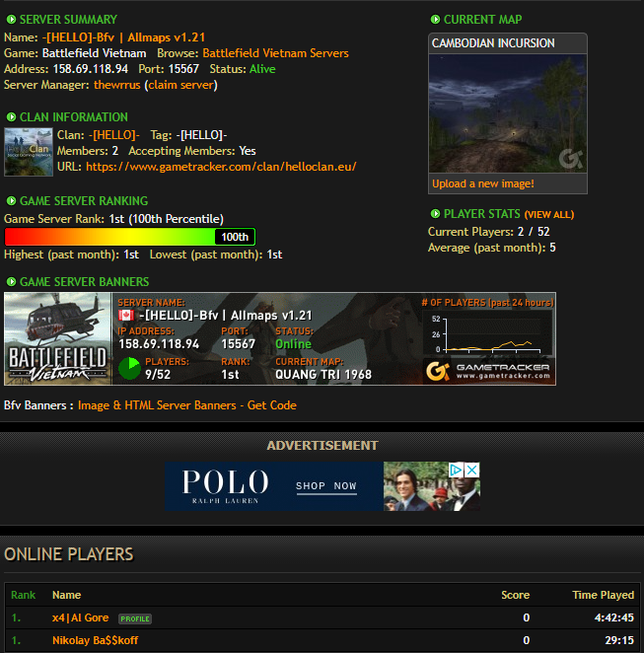The image size is (644, 653).
Task: Click Upload a new image link
Action: (x=483, y=183)
